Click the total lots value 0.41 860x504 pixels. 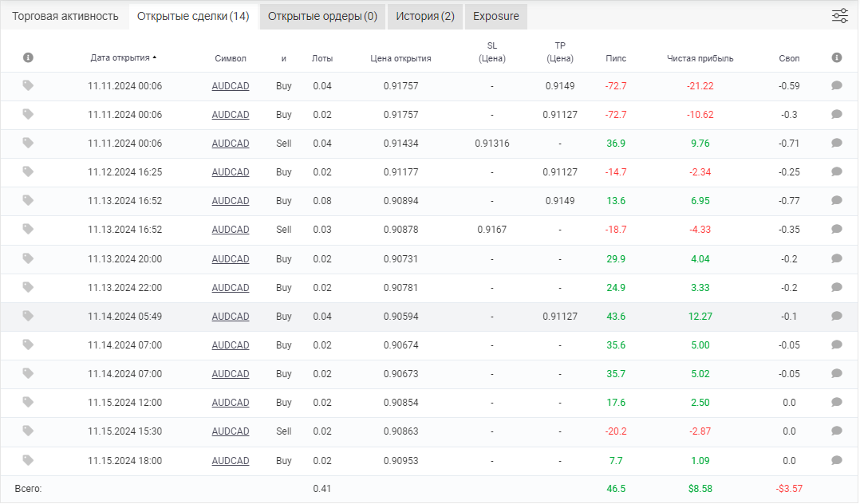tap(322, 489)
